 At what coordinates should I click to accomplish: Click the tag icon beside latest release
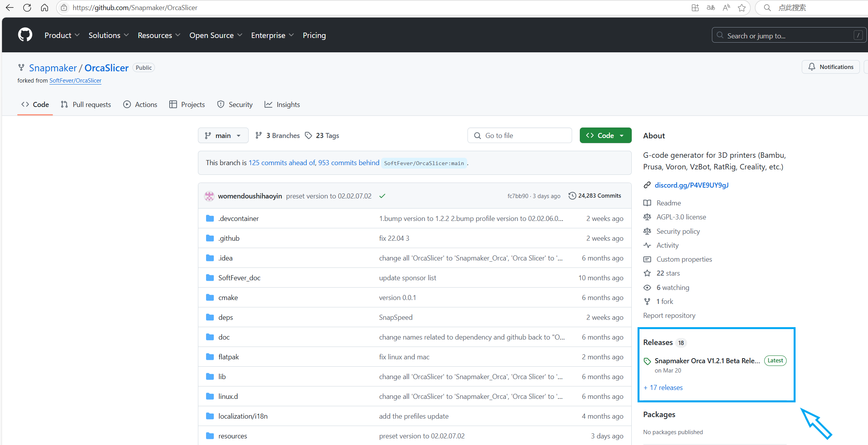point(647,361)
